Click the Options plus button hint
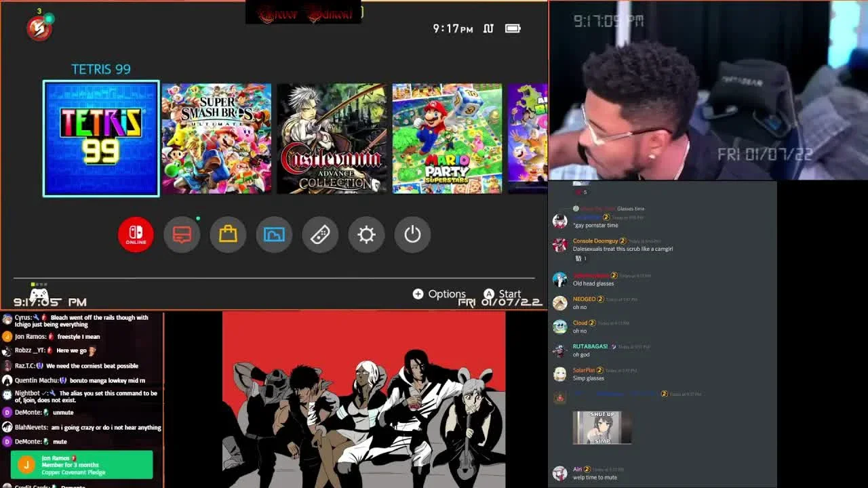The width and height of the screenshot is (868, 488). click(439, 294)
